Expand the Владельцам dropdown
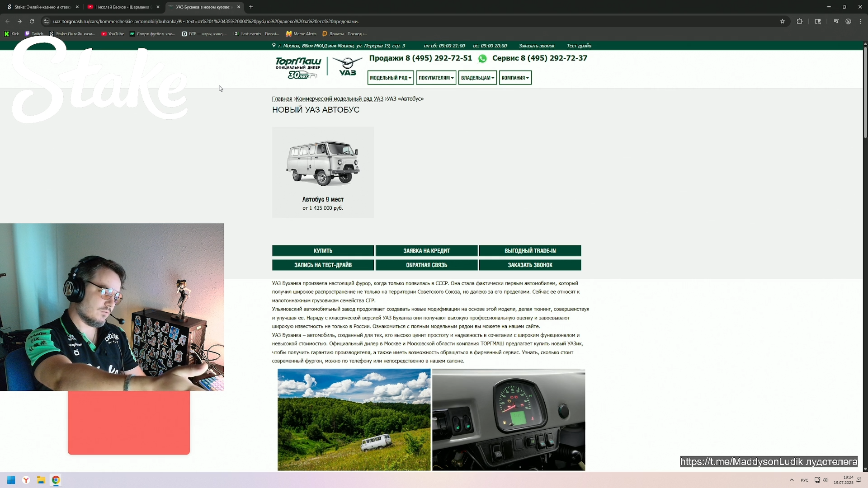868x488 pixels. point(477,78)
